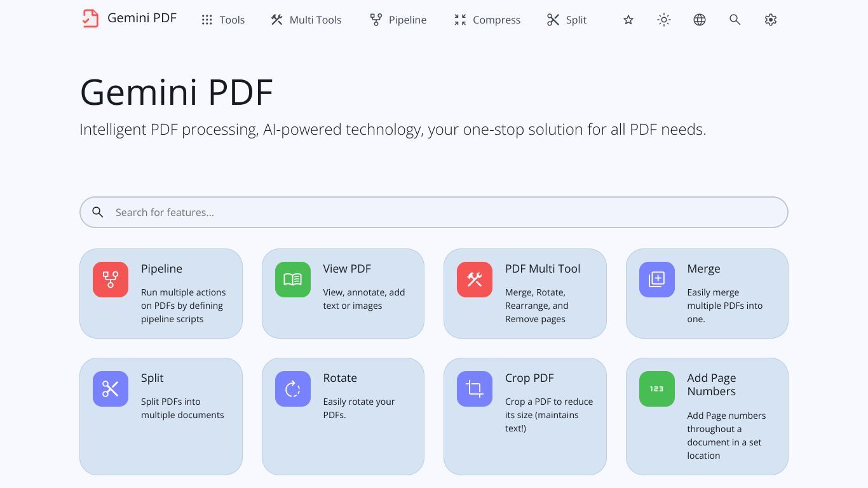Screen dimensions: 868x488
Task: Click the Rotate card circular arrow icon
Action: pyautogui.click(x=293, y=389)
